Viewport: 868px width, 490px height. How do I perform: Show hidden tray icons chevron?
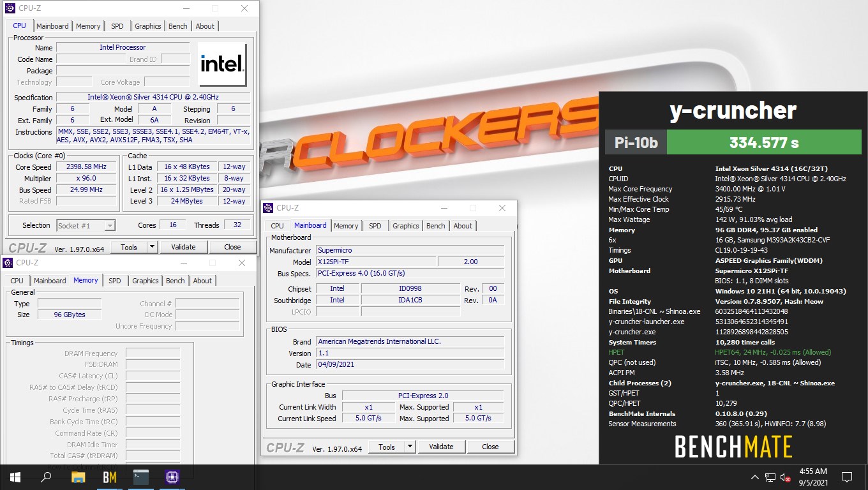tap(754, 477)
